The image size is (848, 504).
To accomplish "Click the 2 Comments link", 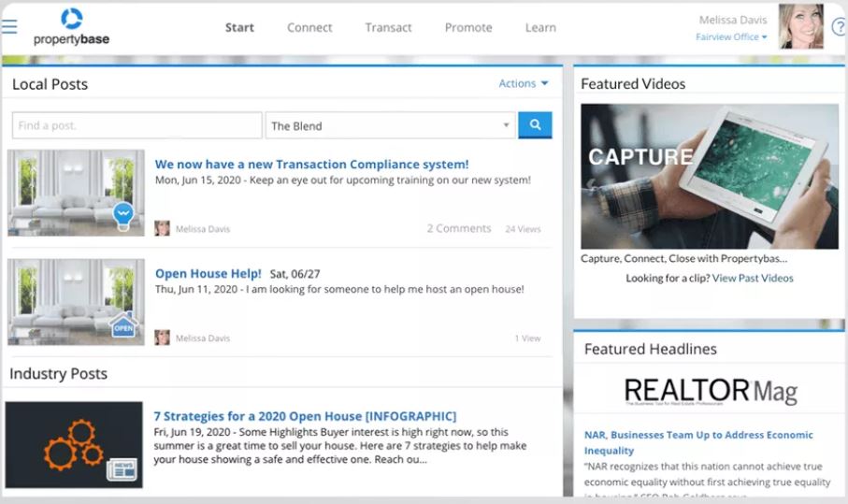I will click(x=459, y=228).
